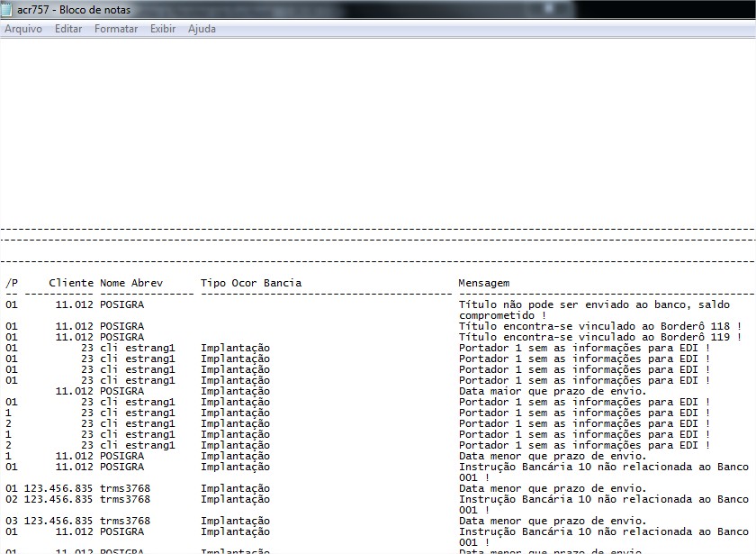This screenshot has height=554, width=756.
Task: Click the wrapped text 'comprometido !'
Action: tap(502, 315)
